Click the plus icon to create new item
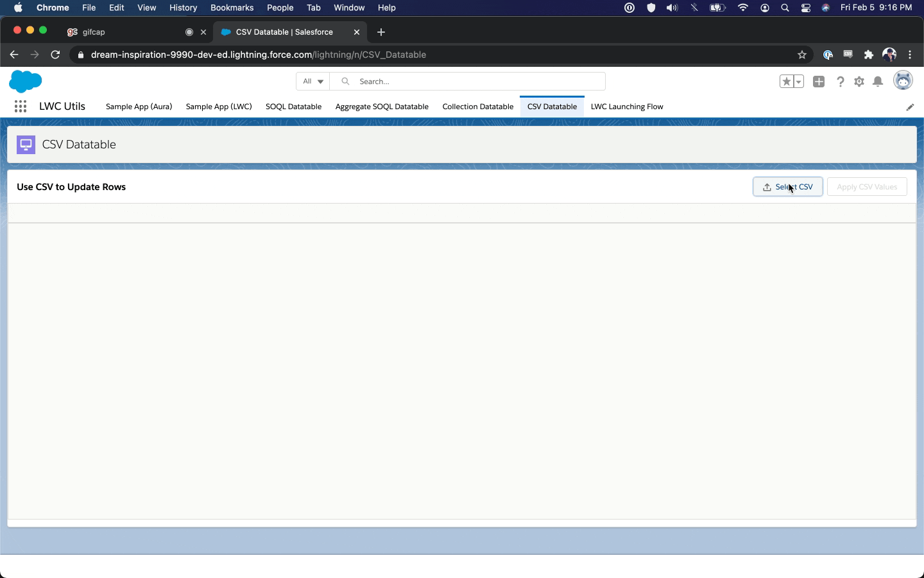Image resolution: width=924 pixels, height=578 pixels. 819,82
